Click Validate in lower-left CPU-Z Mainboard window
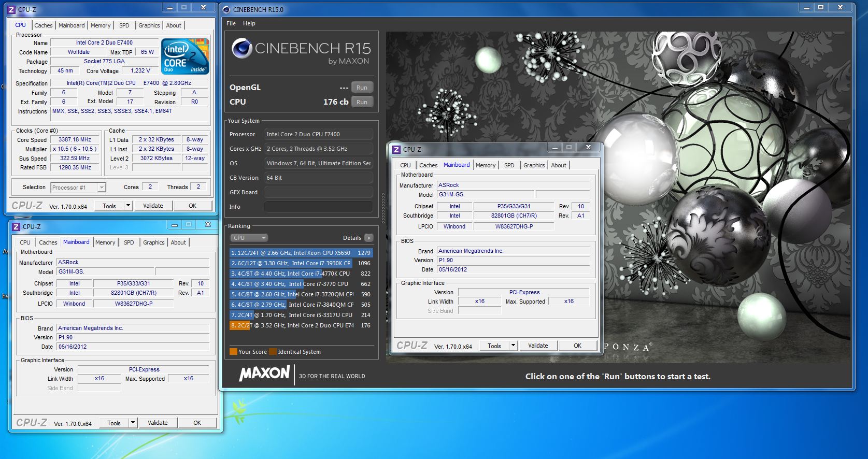This screenshot has height=459, width=868. coord(158,423)
